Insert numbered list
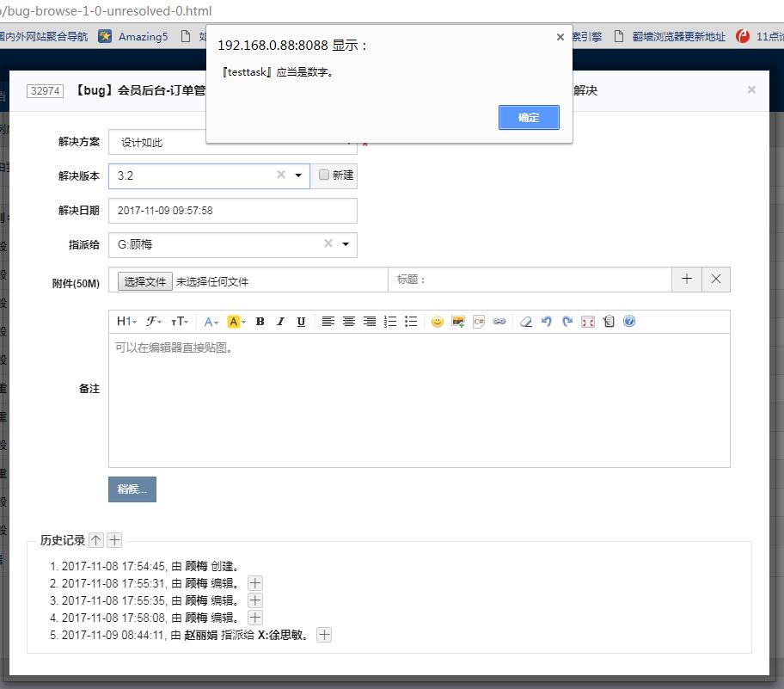784x689 pixels. click(390, 321)
